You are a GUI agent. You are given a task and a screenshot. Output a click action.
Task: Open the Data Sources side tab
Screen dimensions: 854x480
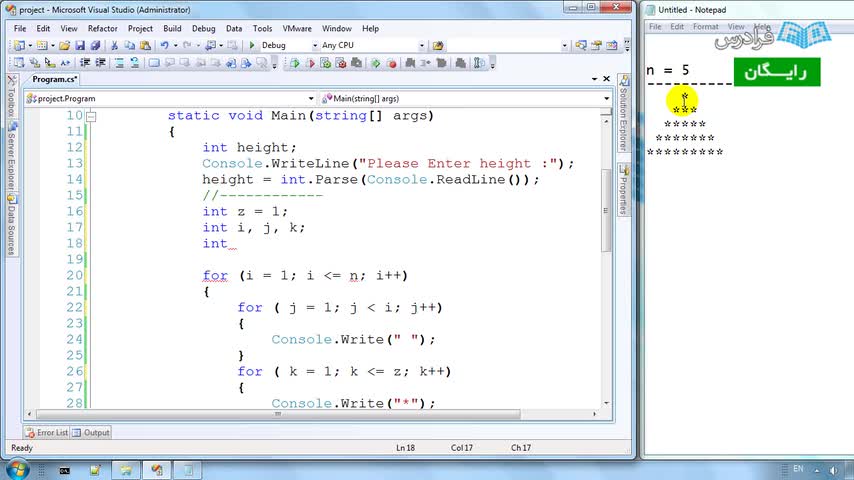[11, 224]
